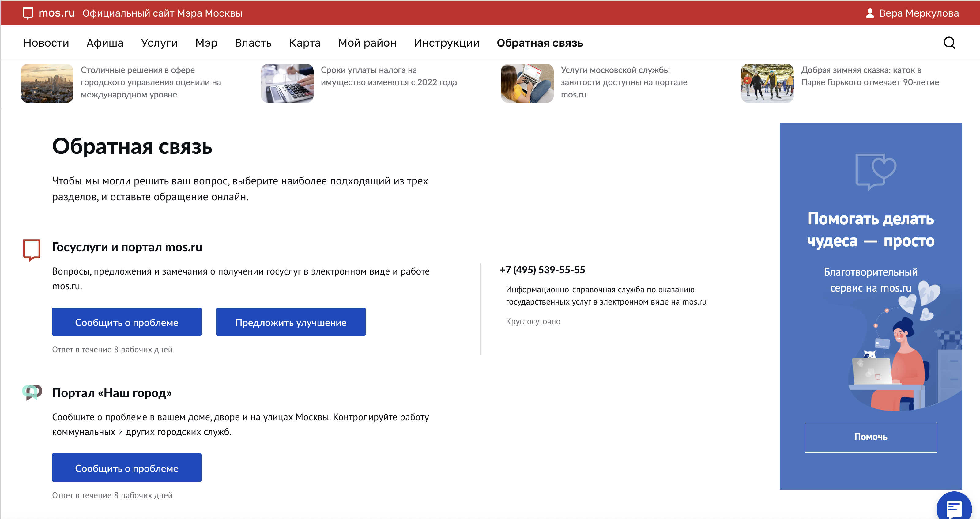Click the red speech bubble icon near Госуслуги
The width and height of the screenshot is (980, 519).
coord(32,250)
